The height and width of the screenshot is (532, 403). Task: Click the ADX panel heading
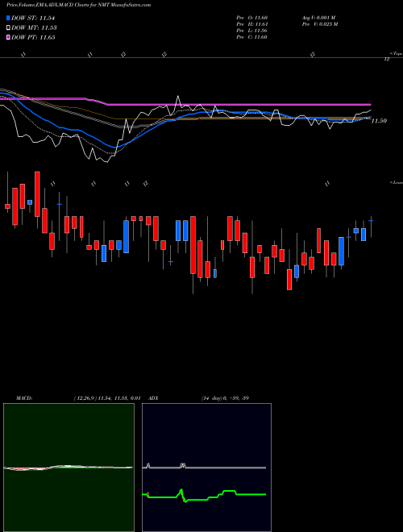tap(154, 398)
